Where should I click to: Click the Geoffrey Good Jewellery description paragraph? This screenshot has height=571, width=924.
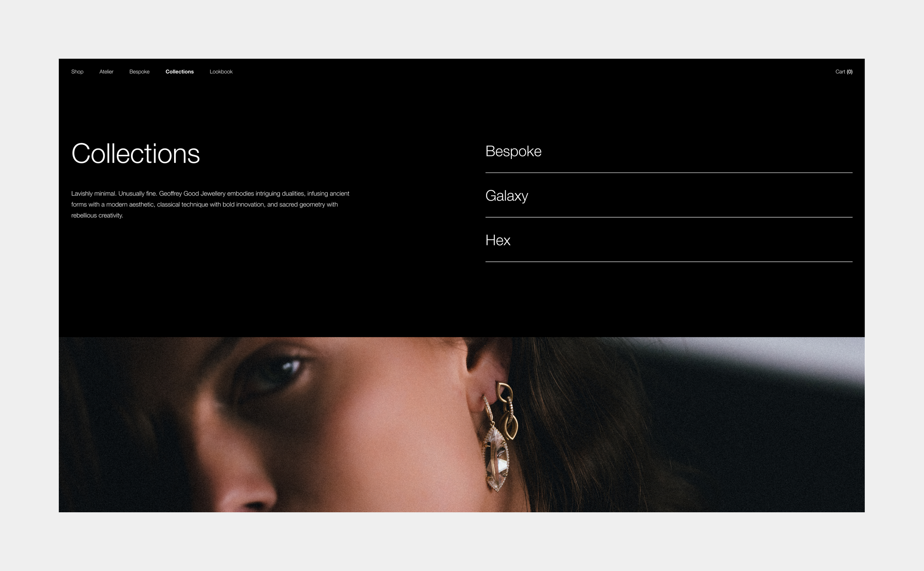(x=210, y=204)
